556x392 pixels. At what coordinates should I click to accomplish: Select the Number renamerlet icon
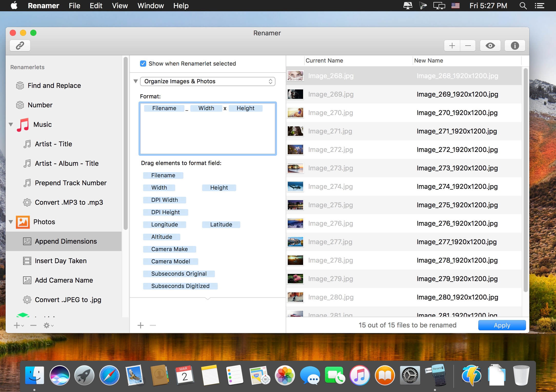click(x=20, y=105)
